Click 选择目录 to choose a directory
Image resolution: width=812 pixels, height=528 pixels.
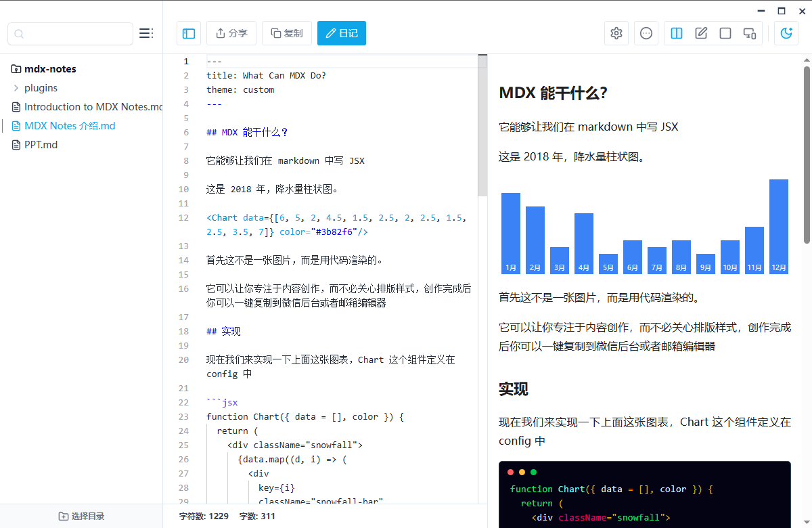pyautogui.click(x=81, y=516)
